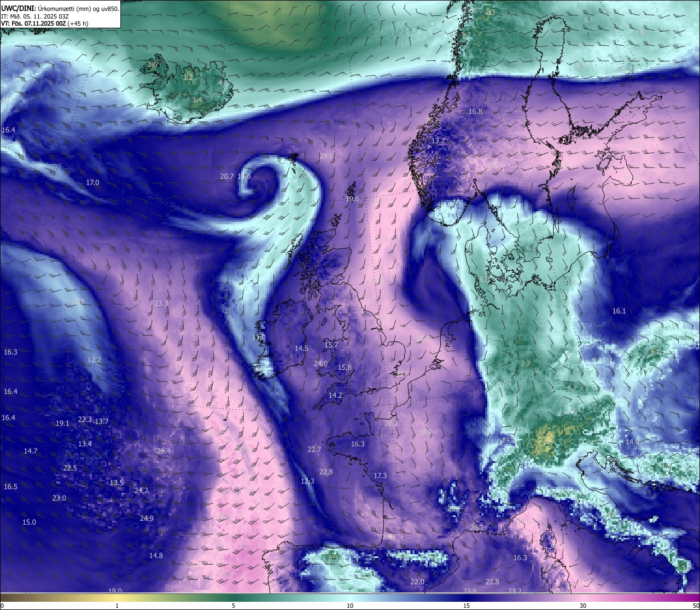Click the 23.8 value in the Mediterranean
This screenshot has height=610, width=700.
click(x=492, y=582)
